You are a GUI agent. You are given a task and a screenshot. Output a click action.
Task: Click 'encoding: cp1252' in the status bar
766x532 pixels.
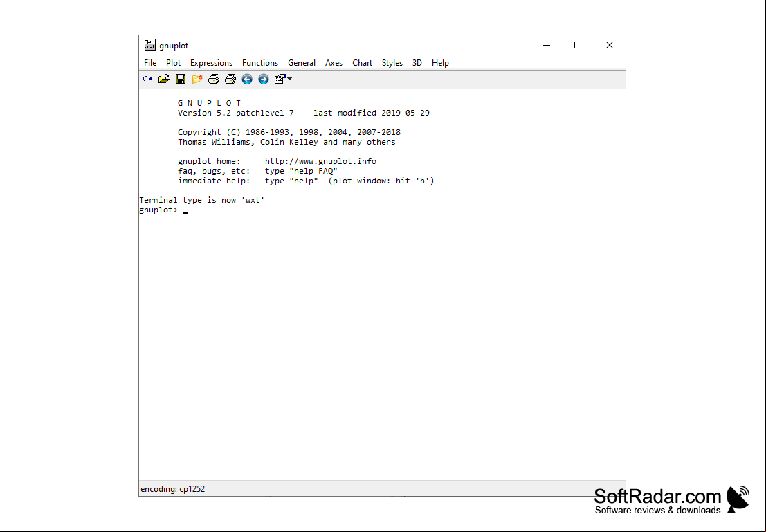tap(172, 489)
